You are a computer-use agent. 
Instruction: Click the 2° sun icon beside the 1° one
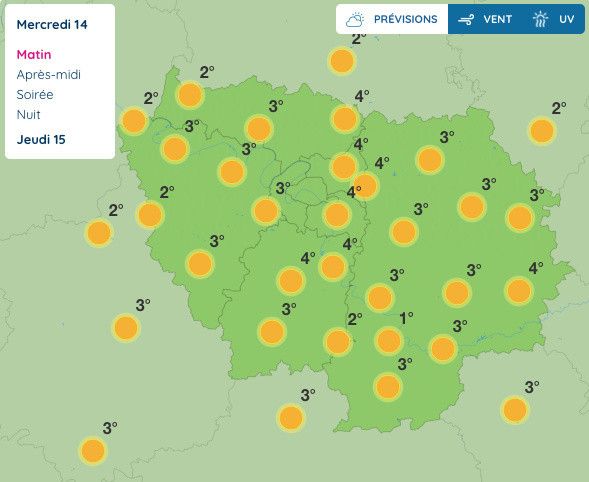[338, 342]
